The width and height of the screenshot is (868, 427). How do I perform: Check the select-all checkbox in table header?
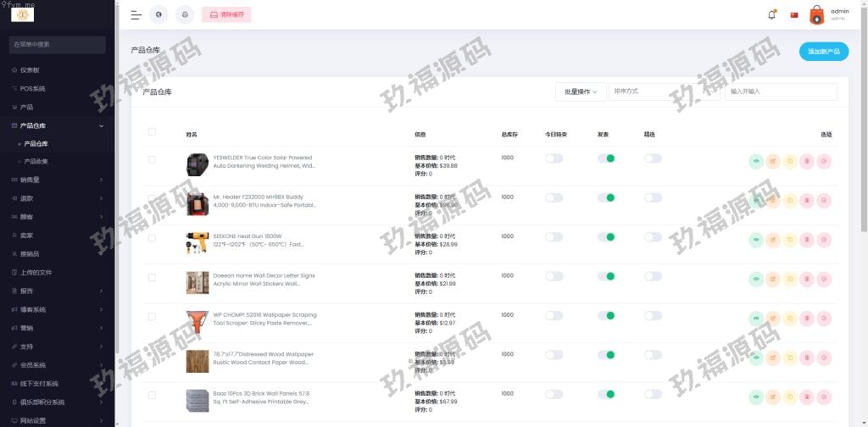[x=152, y=131]
